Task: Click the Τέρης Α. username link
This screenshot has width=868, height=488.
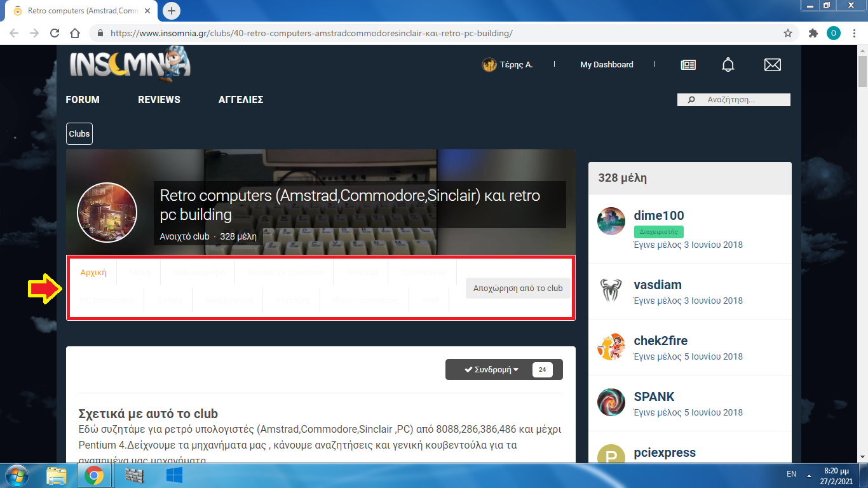Action: click(516, 65)
